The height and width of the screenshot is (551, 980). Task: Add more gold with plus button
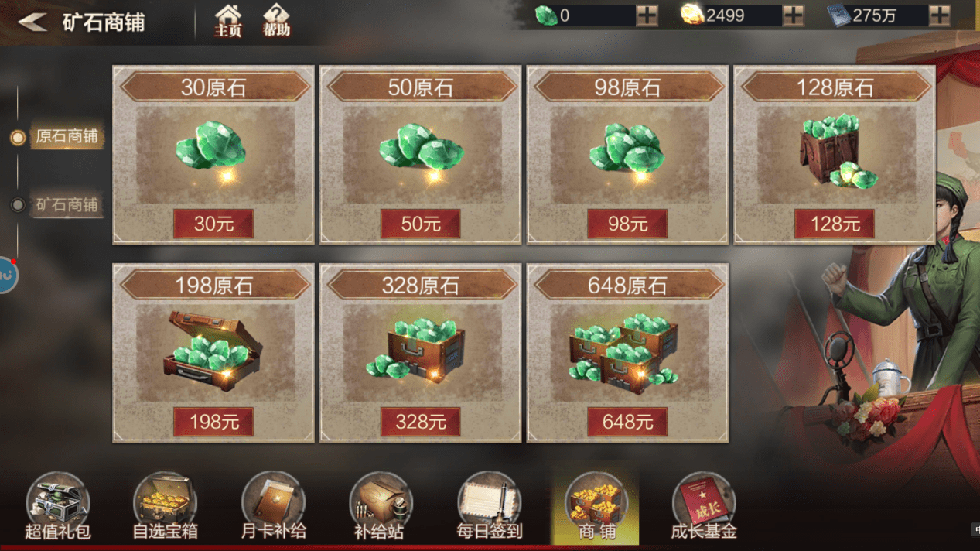[794, 15]
